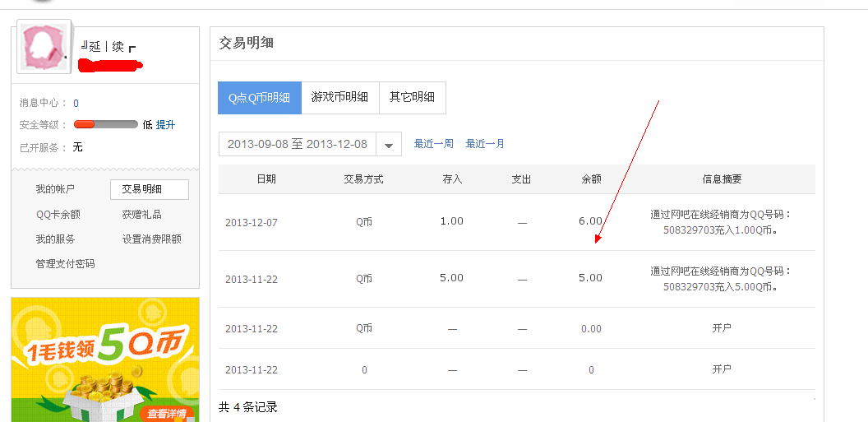The width and height of the screenshot is (868, 422).
Task: Click the 信息摘要 column header
Action: [722, 179]
